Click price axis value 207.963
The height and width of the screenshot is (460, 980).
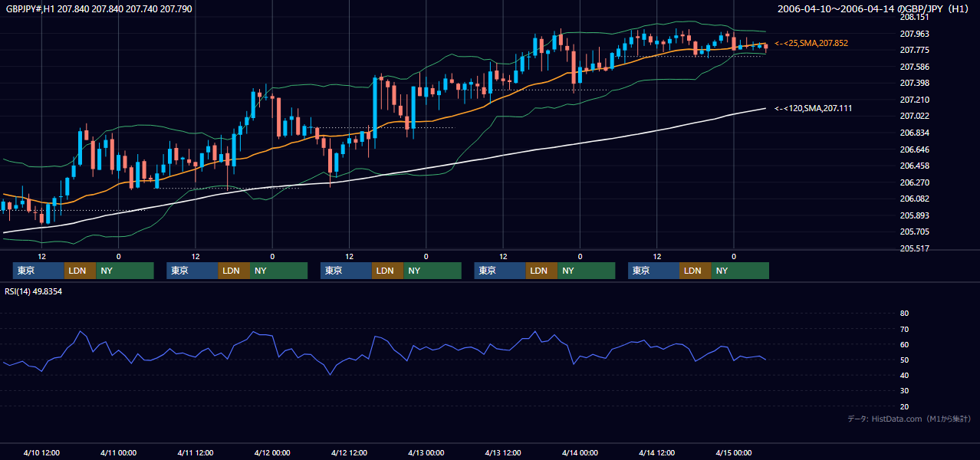(914, 34)
